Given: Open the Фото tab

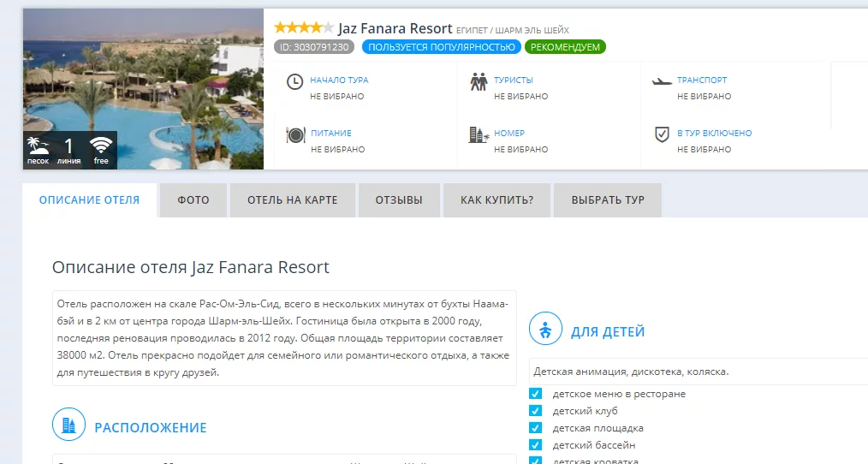Looking at the screenshot, I should click(x=193, y=199).
